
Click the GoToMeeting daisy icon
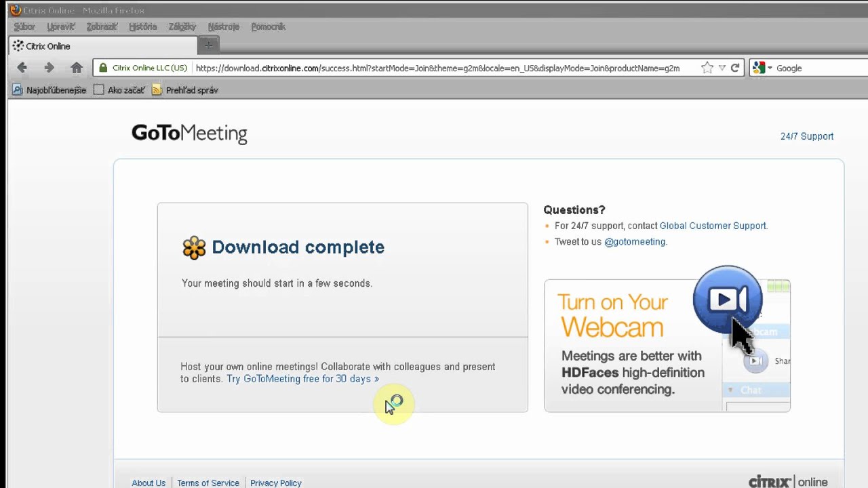[194, 248]
